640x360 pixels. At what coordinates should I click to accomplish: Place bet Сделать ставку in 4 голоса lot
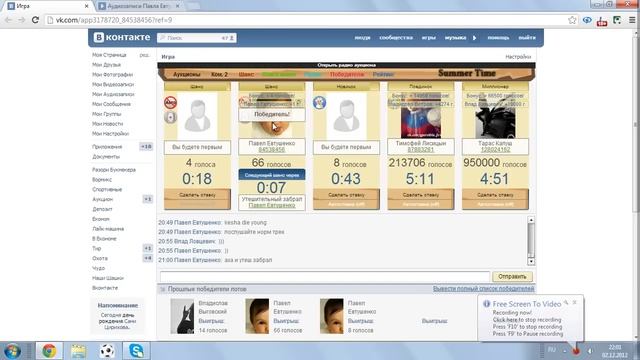pos(197,195)
